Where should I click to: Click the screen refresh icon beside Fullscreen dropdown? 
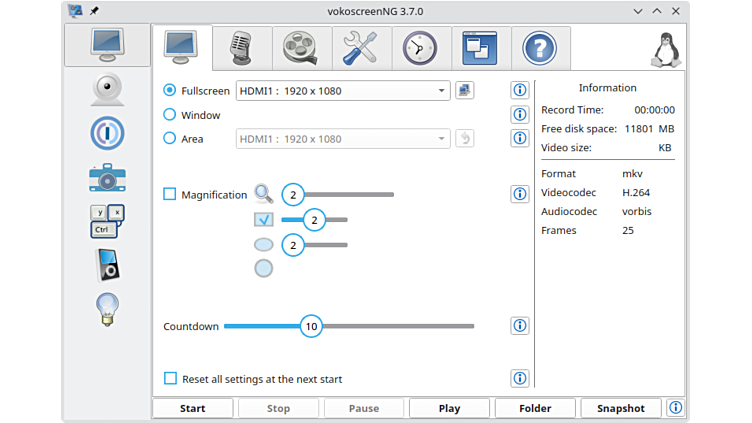(464, 90)
